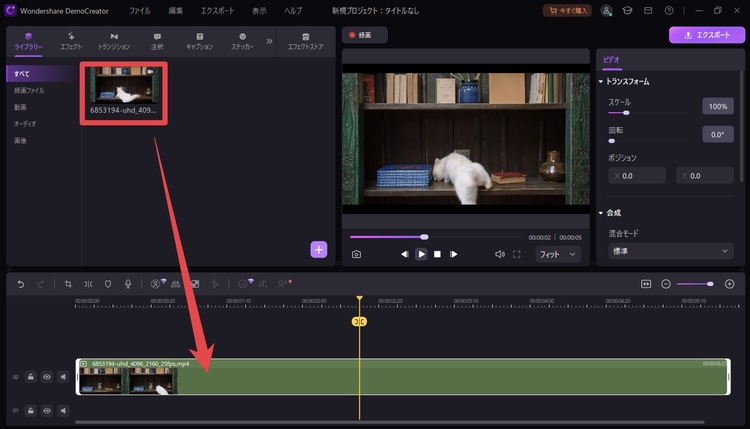The image size is (750, 429).
Task: Open the 編集 edit menu
Action: [176, 11]
